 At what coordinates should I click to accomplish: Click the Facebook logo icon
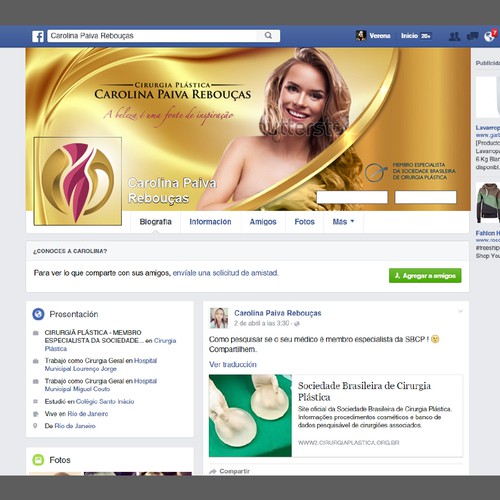coord(38,36)
